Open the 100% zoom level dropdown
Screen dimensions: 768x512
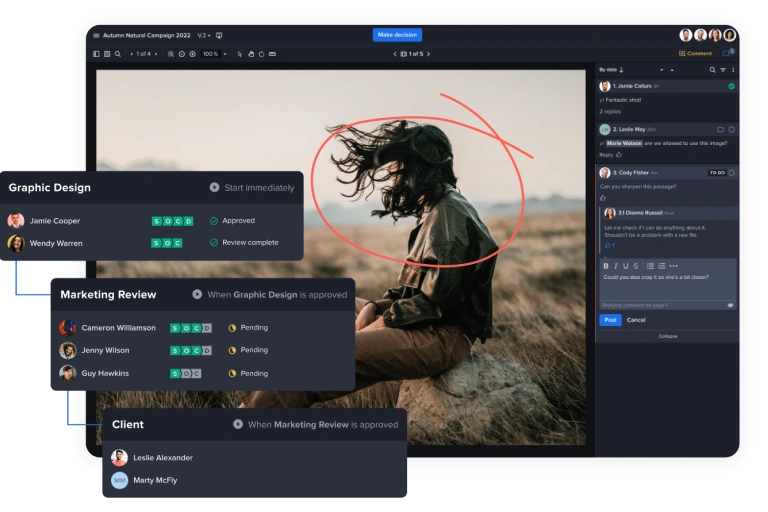(x=214, y=54)
